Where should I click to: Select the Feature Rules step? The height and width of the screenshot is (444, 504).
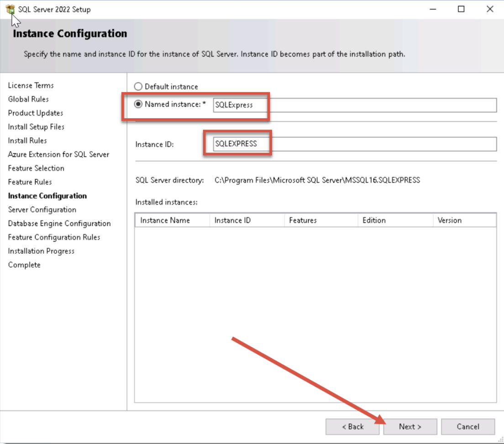click(30, 182)
